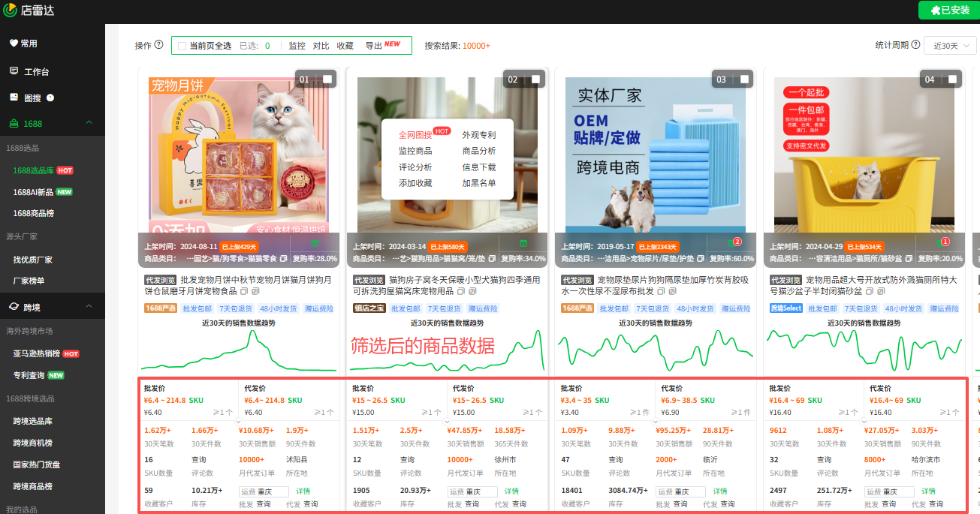This screenshot has width=980, height=514.
Task: Check the selection box on product card 01
Action: click(327, 78)
